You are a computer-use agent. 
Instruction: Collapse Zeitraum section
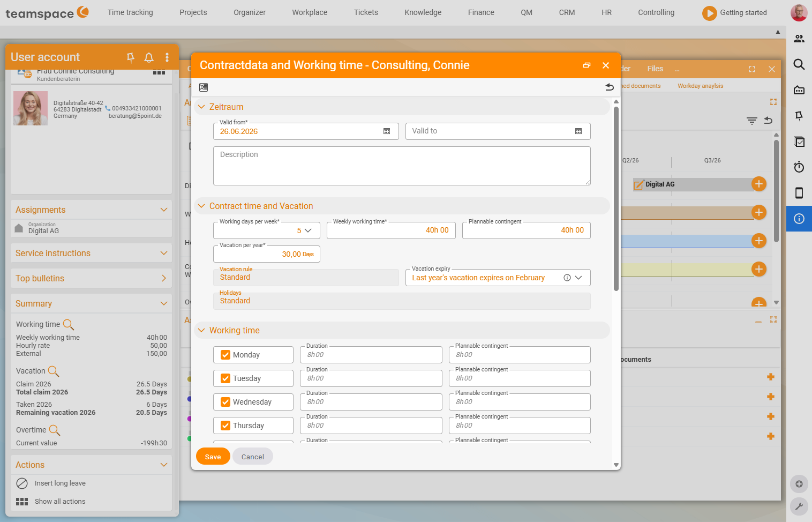pyautogui.click(x=201, y=107)
